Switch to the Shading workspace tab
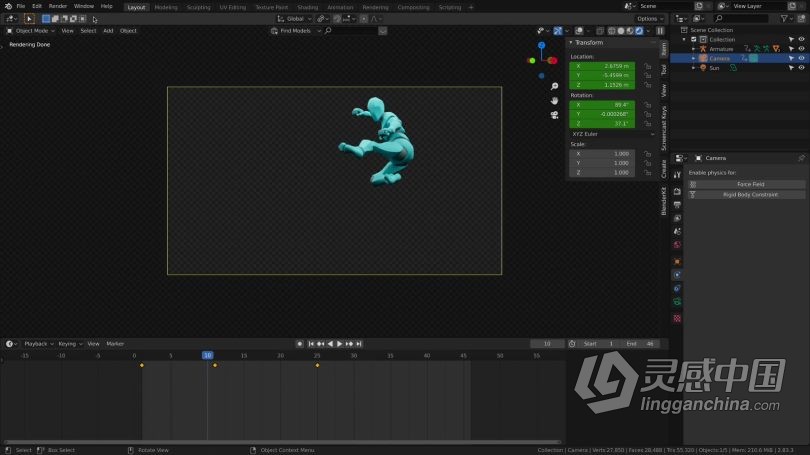 pos(307,7)
